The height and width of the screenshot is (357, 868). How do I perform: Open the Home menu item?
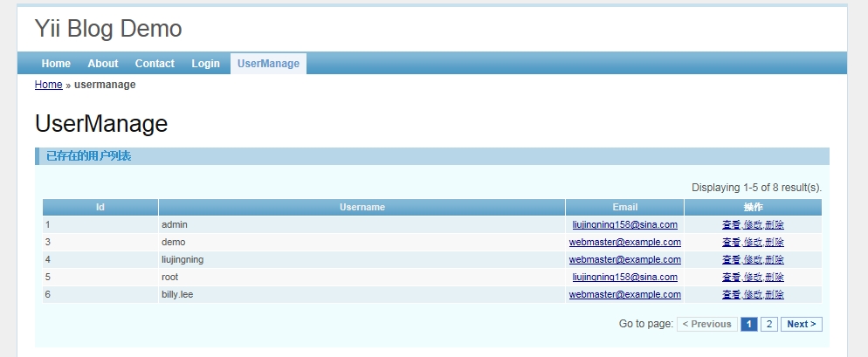[56, 64]
